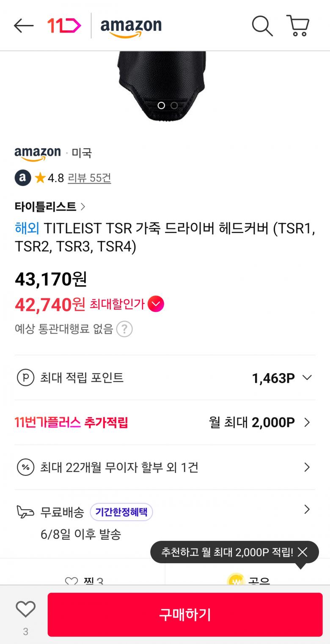Visit the 타이틀리스트 brand page
The height and width of the screenshot is (644, 330).
coord(50,207)
